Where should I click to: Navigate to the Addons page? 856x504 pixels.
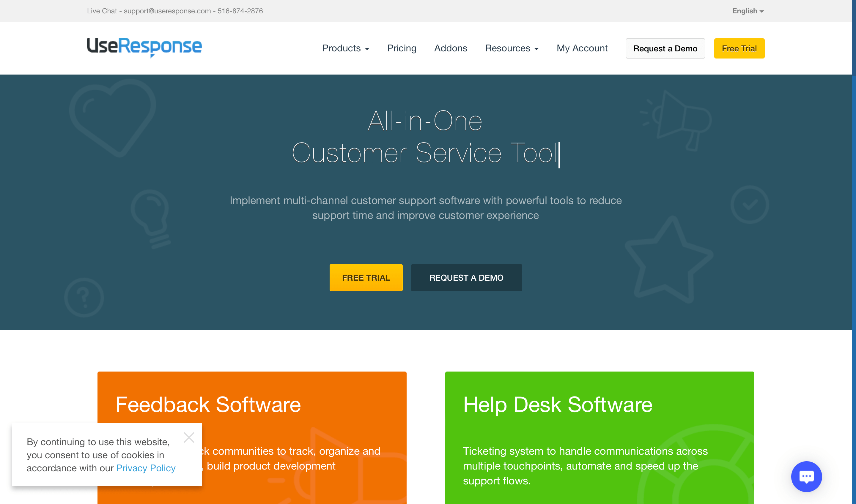450,48
